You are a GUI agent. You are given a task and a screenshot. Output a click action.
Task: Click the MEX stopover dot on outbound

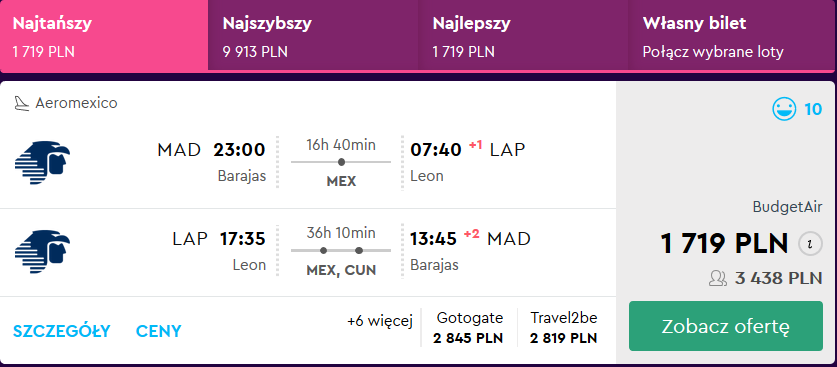(x=341, y=162)
